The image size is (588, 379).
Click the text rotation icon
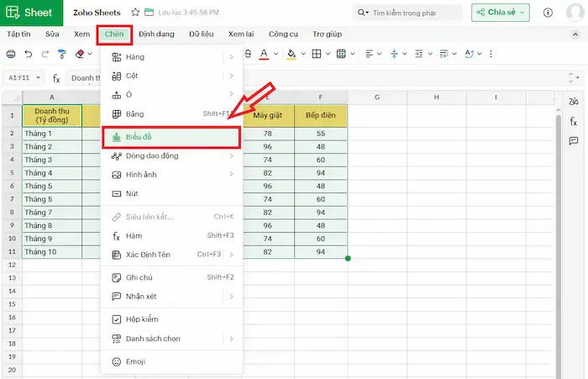click(469, 54)
